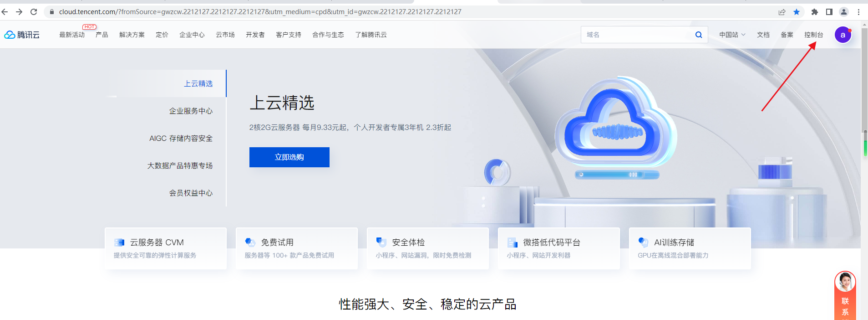Screen dimensions: 868x320
Task: Open browser extensions puzzle icon
Action: point(815,12)
